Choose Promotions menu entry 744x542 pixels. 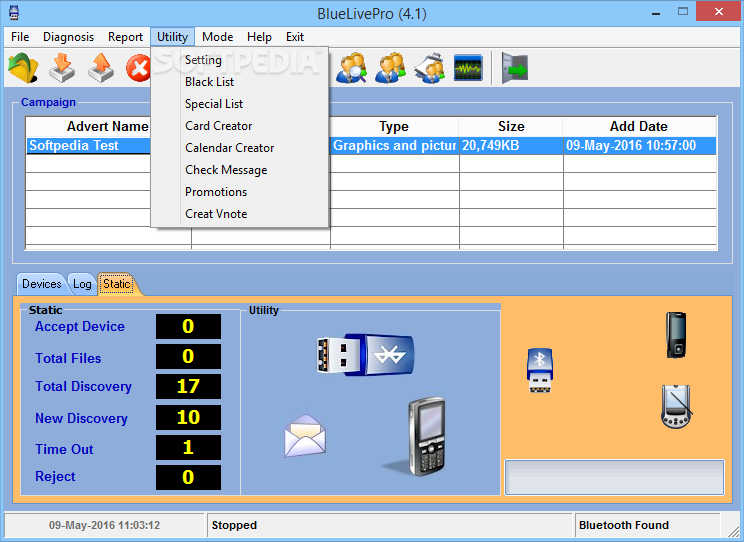(x=240, y=192)
